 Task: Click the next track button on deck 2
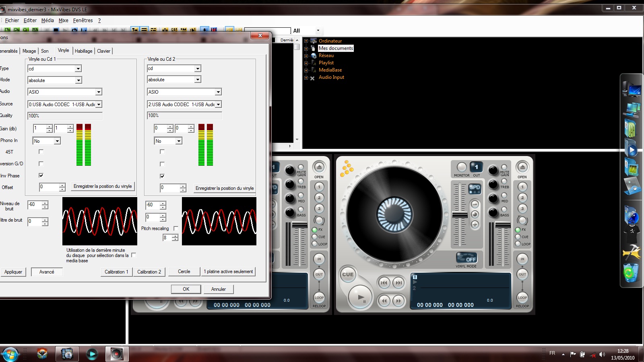[398, 283]
